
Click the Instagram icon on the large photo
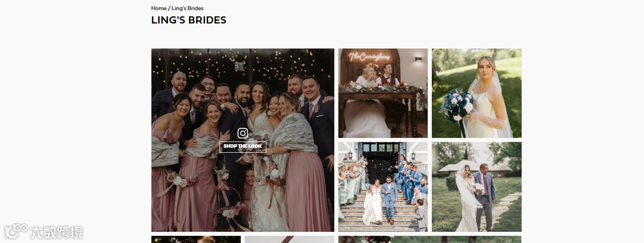tap(243, 133)
